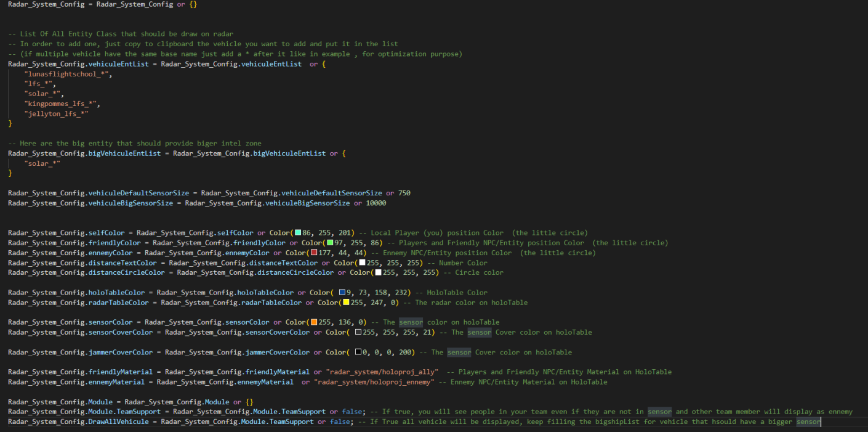Click the holoTableColor blue swatch
This screenshot has width=868, height=432.
(342, 293)
